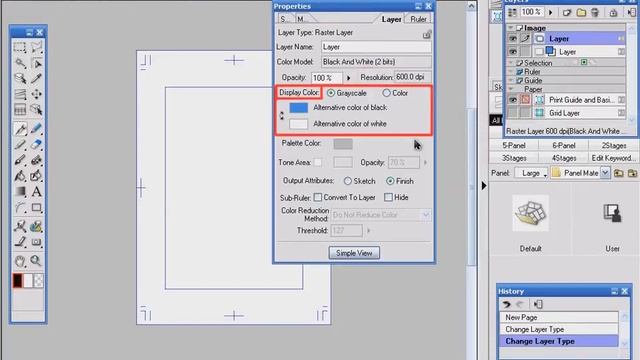Expand the Selection group

(x=511, y=63)
